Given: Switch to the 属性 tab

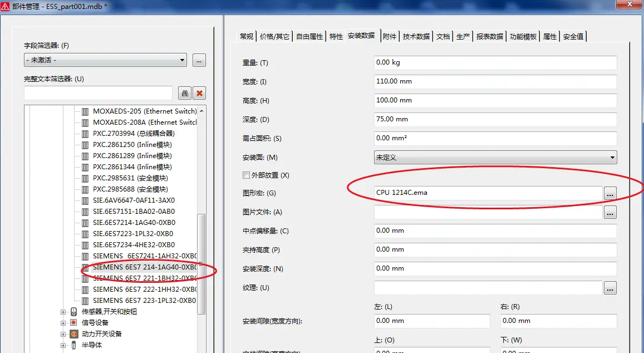Looking at the screenshot, I should [x=550, y=37].
